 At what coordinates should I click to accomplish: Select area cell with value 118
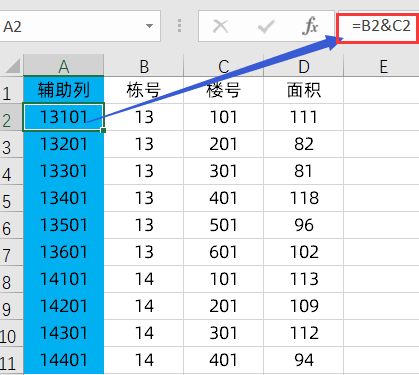(x=304, y=198)
